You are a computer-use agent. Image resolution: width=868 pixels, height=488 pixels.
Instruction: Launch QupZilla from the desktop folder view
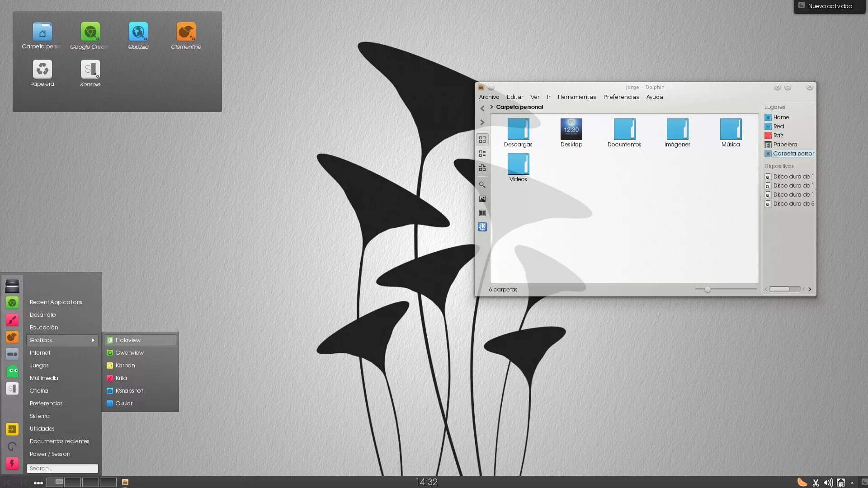138,33
